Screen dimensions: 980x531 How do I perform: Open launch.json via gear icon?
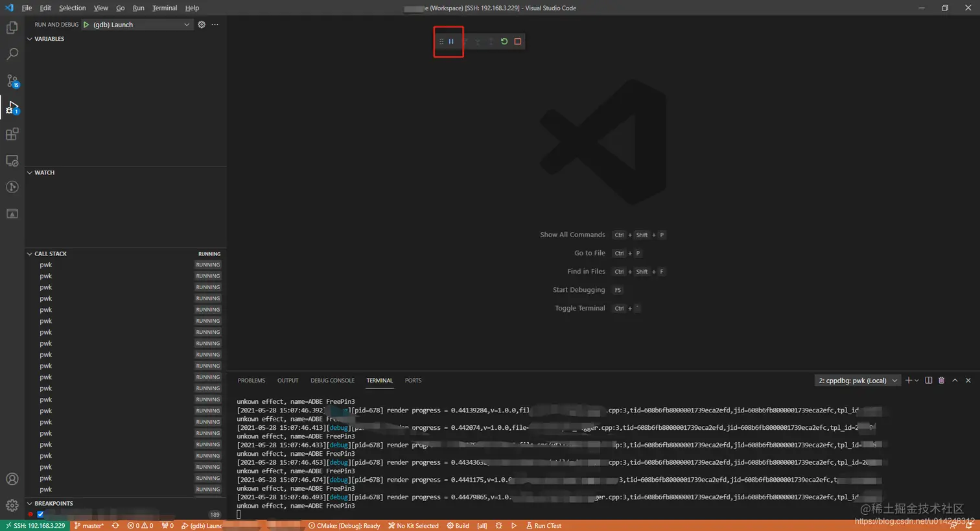click(x=202, y=25)
